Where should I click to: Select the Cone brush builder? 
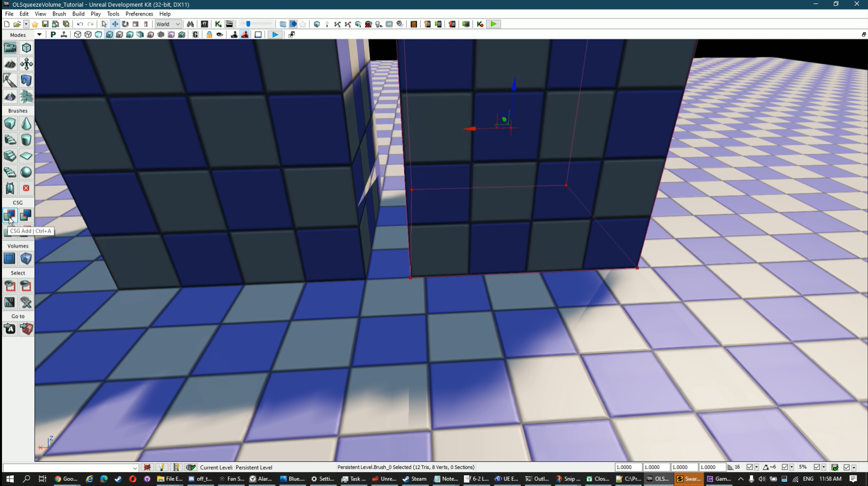(26, 123)
